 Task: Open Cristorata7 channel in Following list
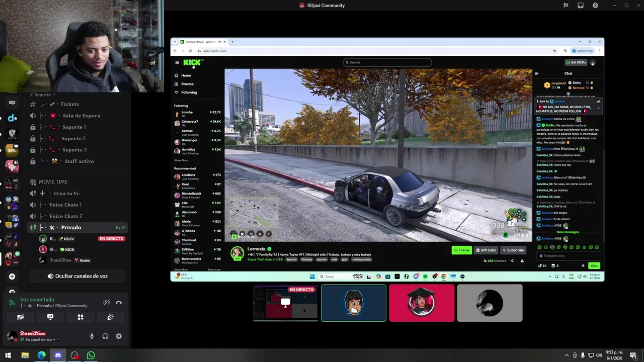(198, 123)
